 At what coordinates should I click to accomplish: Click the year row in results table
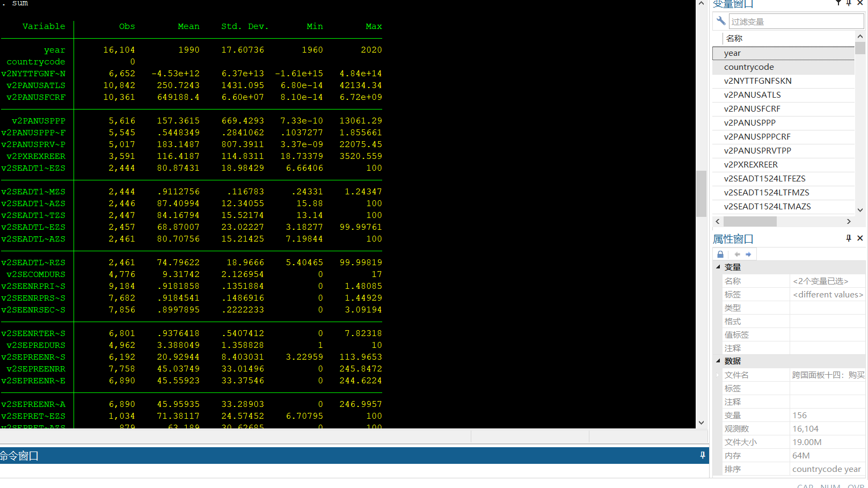pos(192,50)
